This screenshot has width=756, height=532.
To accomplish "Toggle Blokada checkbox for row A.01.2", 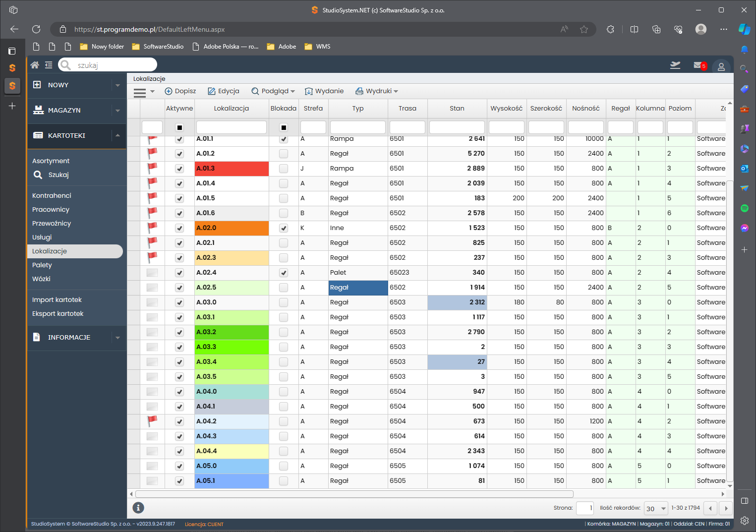I will (x=284, y=154).
